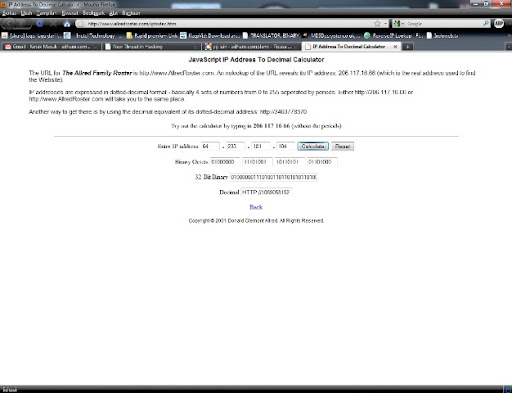
Task: Open the list-all-tabs dropdown at tab bar end
Action: click(x=509, y=47)
